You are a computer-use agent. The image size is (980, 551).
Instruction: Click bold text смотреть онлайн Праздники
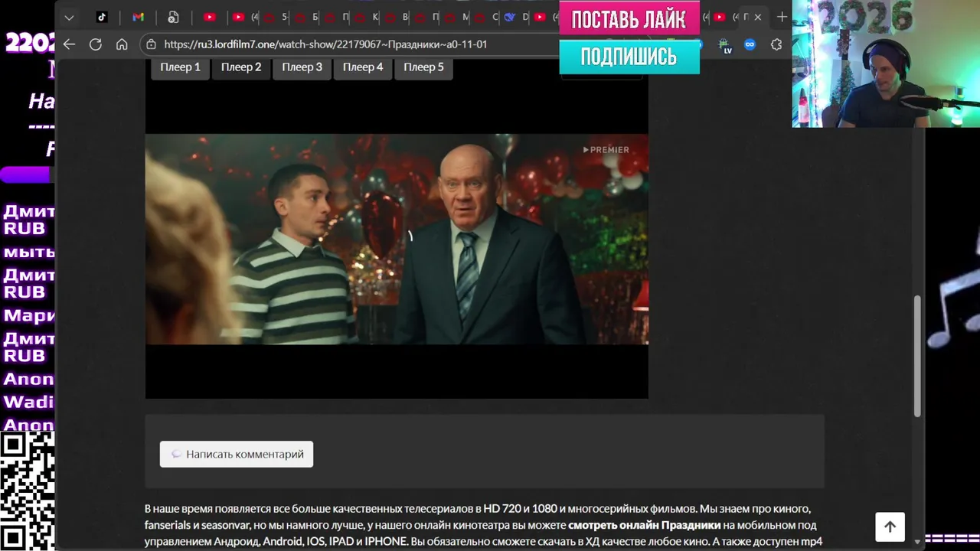click(x=644, y=525)
